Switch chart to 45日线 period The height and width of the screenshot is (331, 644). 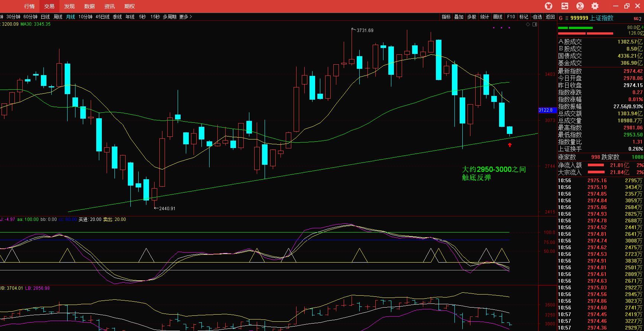click(103, 17)
